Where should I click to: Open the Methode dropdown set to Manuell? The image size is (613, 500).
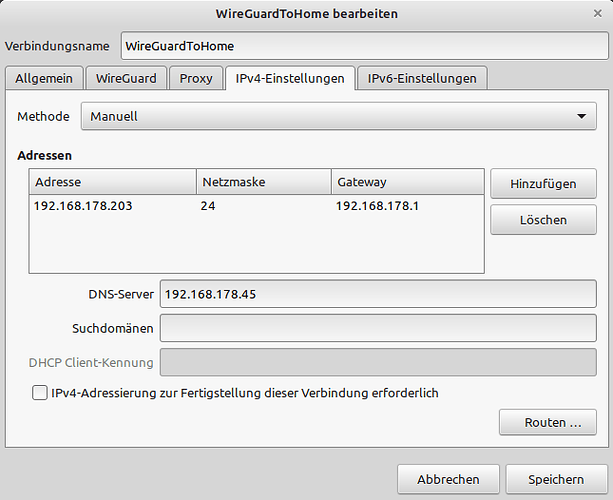tap(339, 116)
